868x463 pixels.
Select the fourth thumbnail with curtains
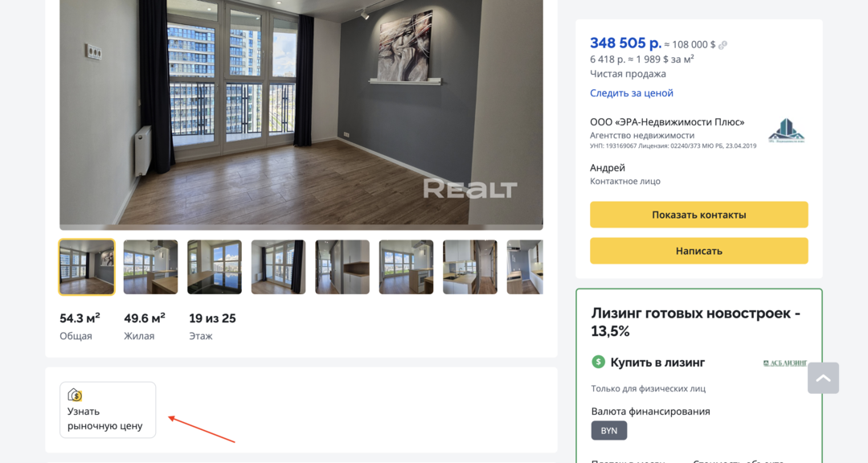pos(278,267)
